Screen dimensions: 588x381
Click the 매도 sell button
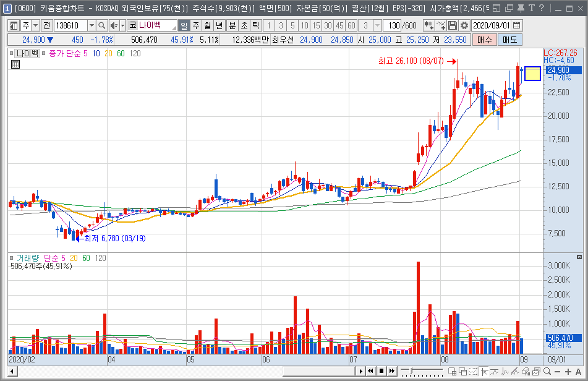509,40
